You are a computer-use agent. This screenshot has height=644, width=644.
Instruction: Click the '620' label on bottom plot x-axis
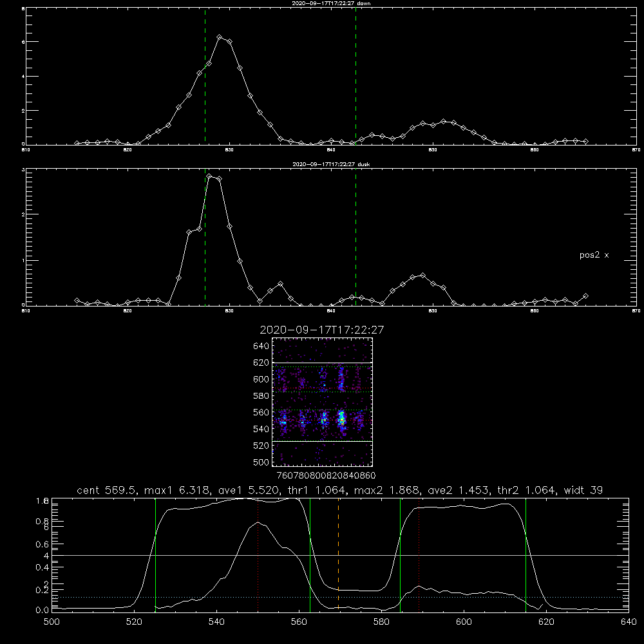point(546,622)
